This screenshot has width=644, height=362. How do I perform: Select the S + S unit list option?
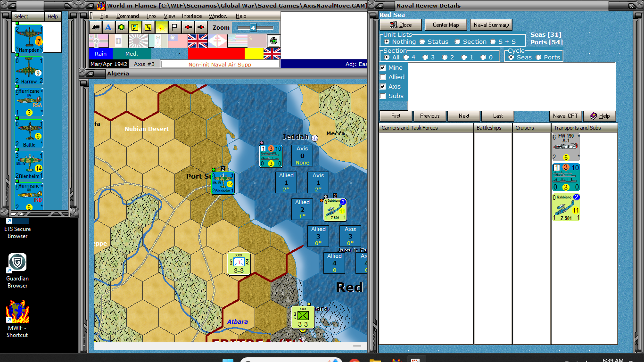493,41
